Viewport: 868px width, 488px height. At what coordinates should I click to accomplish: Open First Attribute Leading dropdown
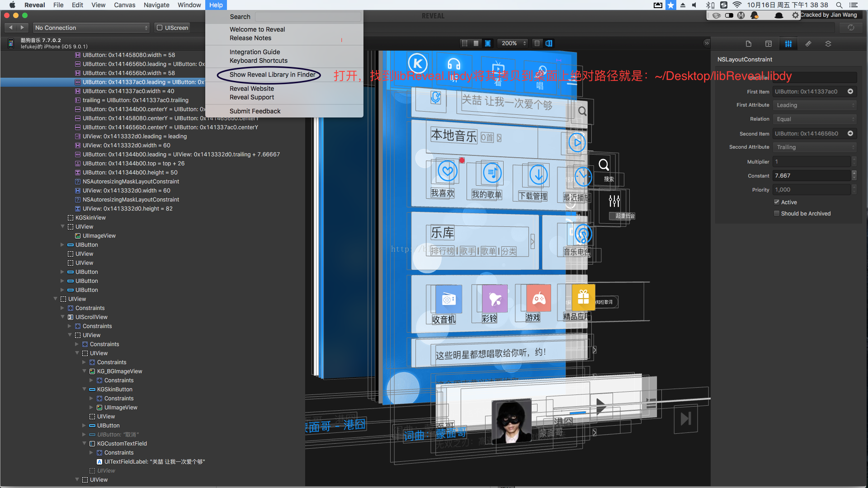(x=815, y=105)
